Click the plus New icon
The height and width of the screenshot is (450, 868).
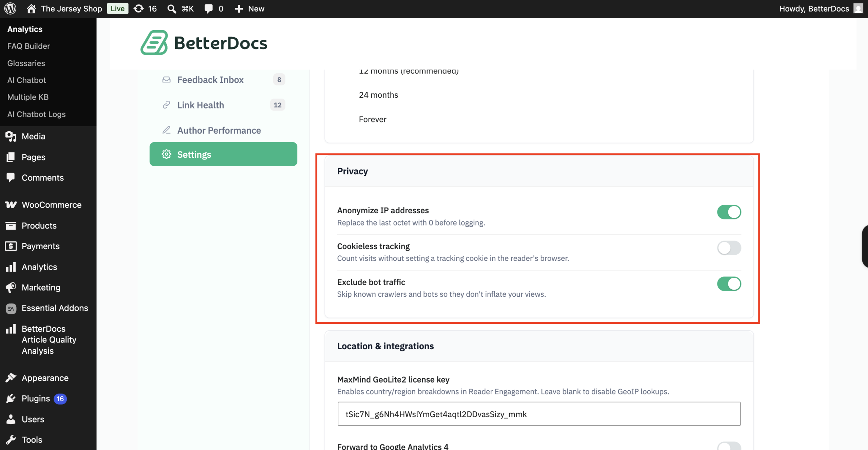coord(239,8)
